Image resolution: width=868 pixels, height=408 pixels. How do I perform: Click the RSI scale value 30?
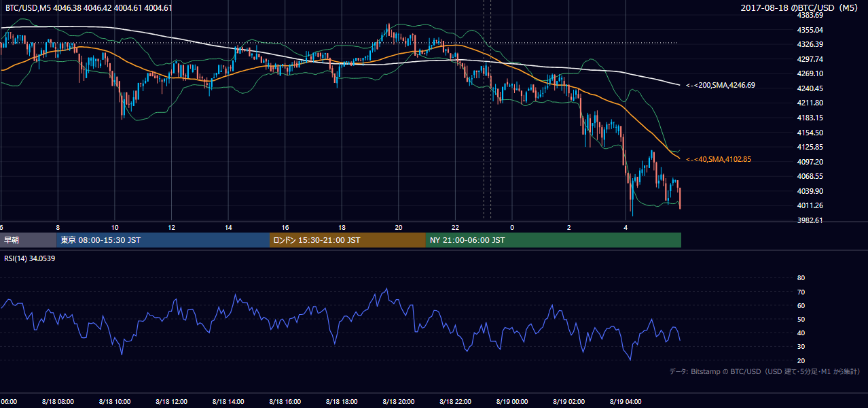coord(801,346)
